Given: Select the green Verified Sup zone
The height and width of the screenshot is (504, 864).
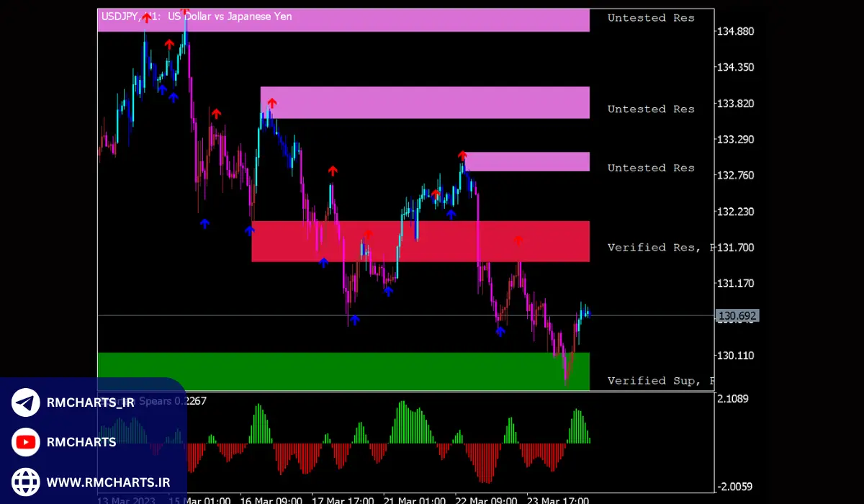Looking at the screenshot, I should (343, 371).
